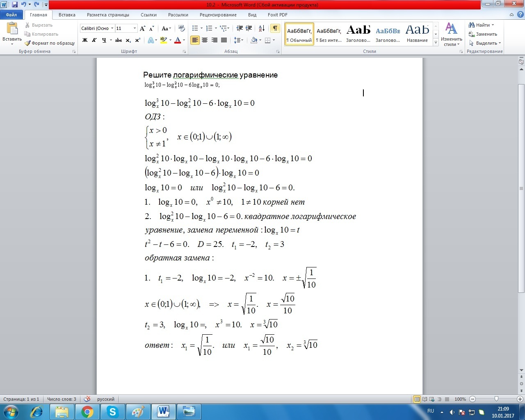Click the Заменить (Replace) button
The height and width of the screenshot is (420, 525).
click(x=483, y=34)
